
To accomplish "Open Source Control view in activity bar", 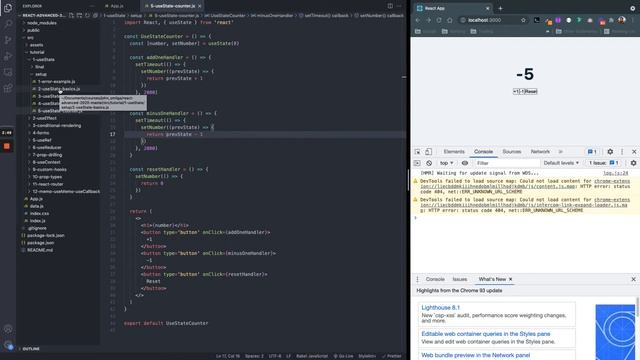I will point(8,40).
